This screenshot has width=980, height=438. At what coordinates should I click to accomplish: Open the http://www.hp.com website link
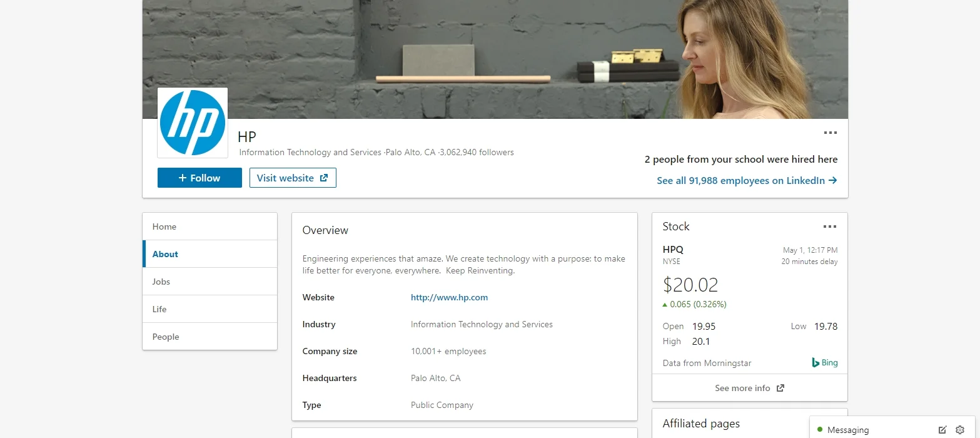449,297
